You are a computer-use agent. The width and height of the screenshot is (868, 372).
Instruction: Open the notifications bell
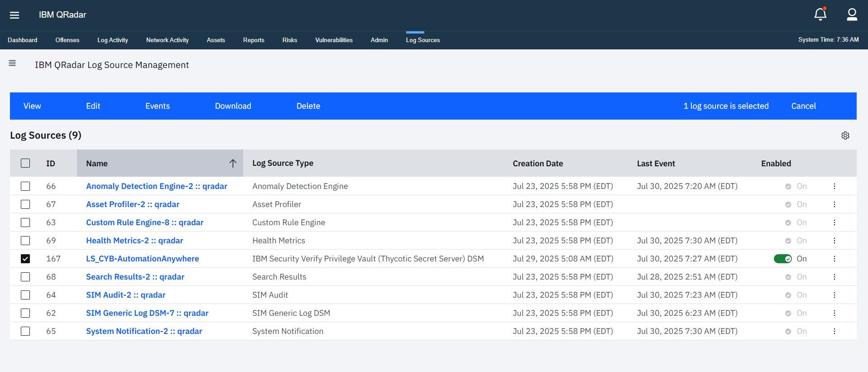pyautogui.click(x=820, y=14)
